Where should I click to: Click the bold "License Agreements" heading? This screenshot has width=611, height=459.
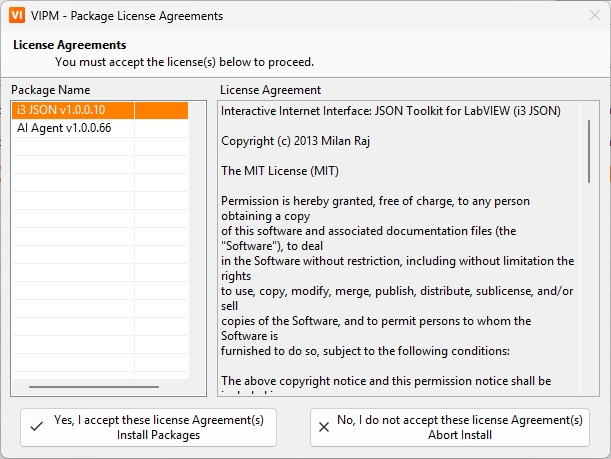69,45
